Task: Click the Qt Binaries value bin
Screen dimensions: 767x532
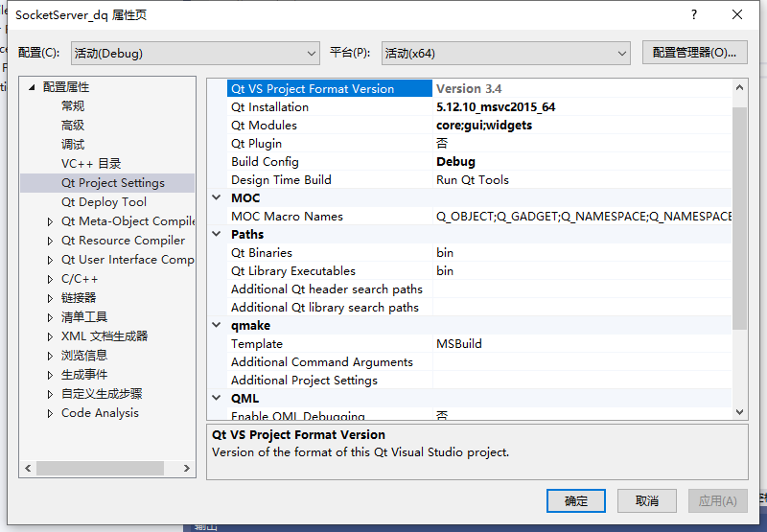Action: click(x=445, y=253)
